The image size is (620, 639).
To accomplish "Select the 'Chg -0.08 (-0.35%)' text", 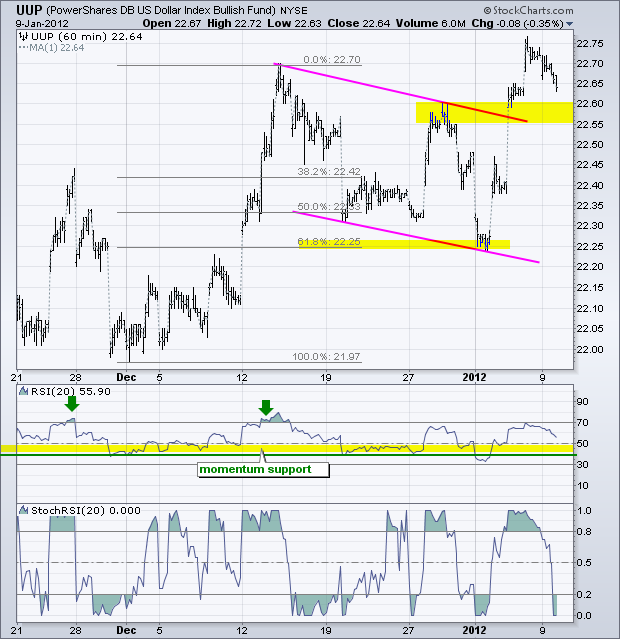I will 517,24.
